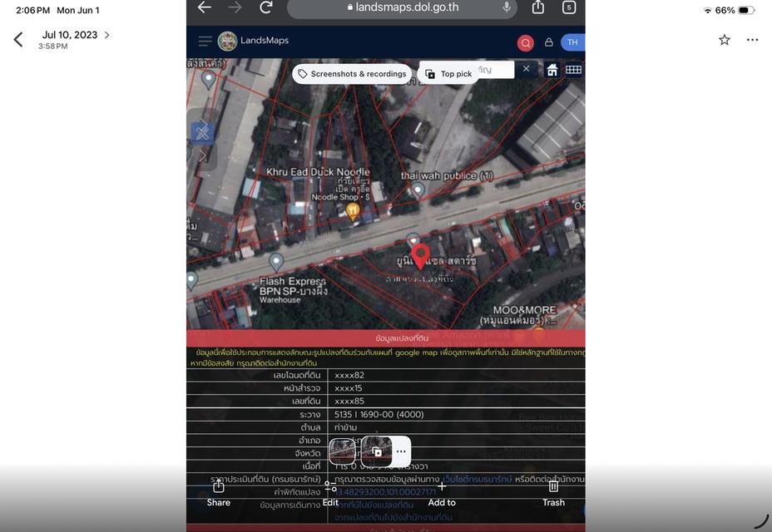772x532 pixels.
Task: Choose Add to for this photo
Action: (442, 494)
